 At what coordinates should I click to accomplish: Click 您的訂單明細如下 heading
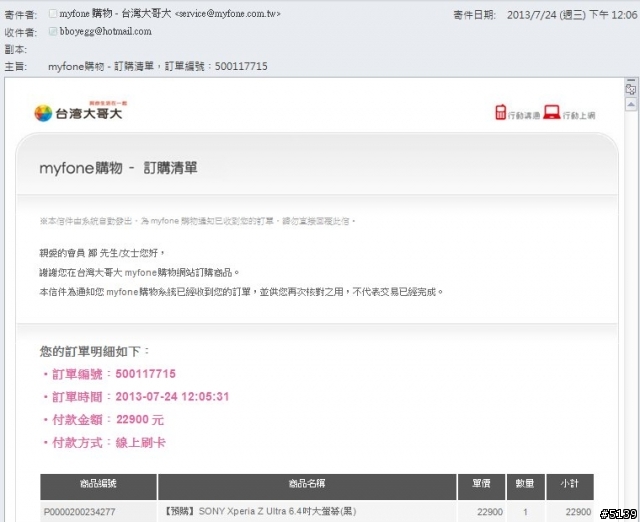(x=94, y=351)
